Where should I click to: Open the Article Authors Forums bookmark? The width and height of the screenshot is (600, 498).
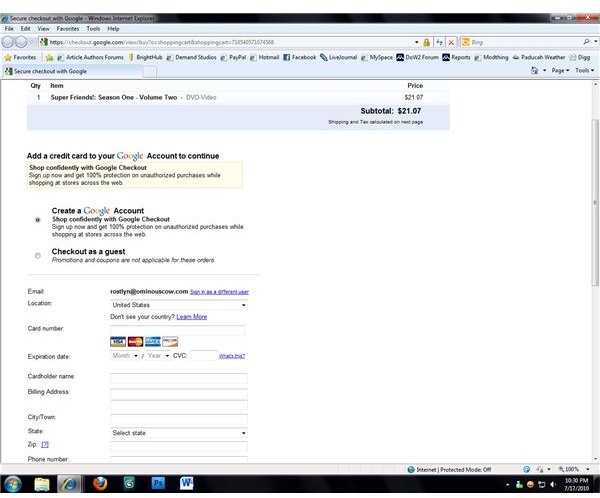point(90,57)
